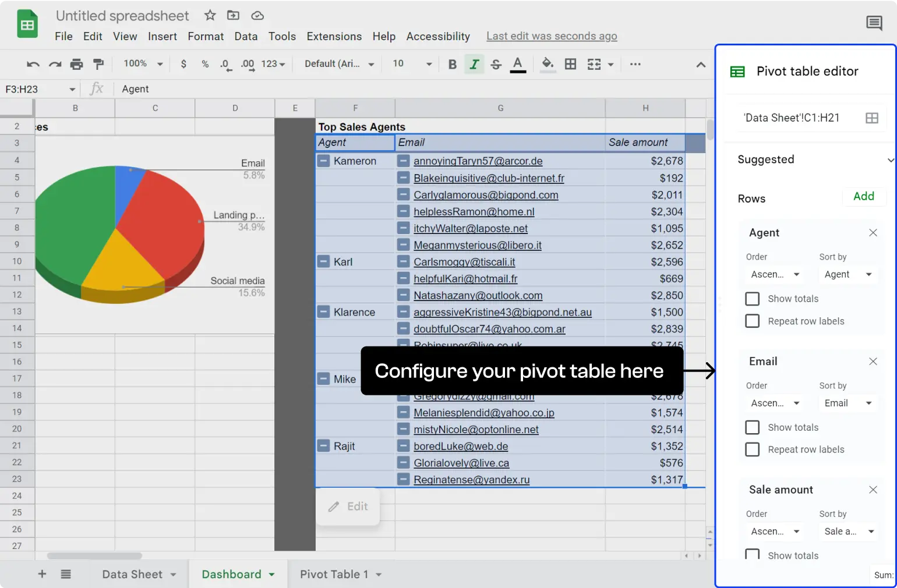The height and width of the screenshot is (588, 897).
Task: Enable Repeat row labels under Agent
Action: click(x=753, y=321)
